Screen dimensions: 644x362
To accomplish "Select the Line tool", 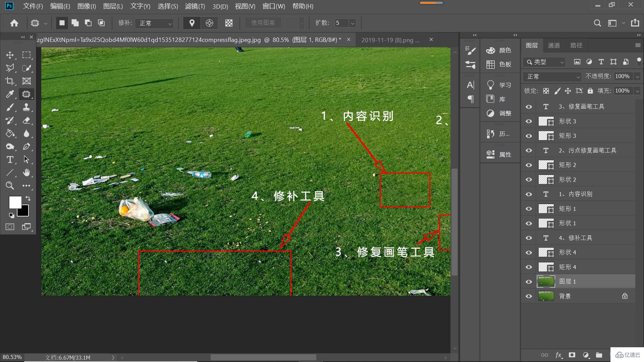I will tap(10, 173).
